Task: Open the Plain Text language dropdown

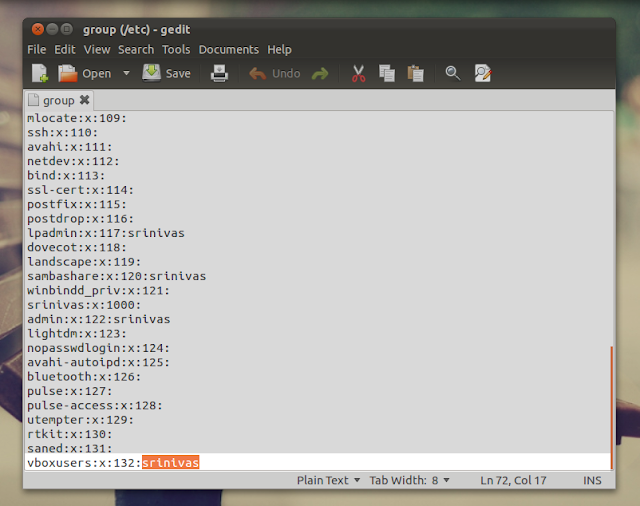Action: coord(329,480)
